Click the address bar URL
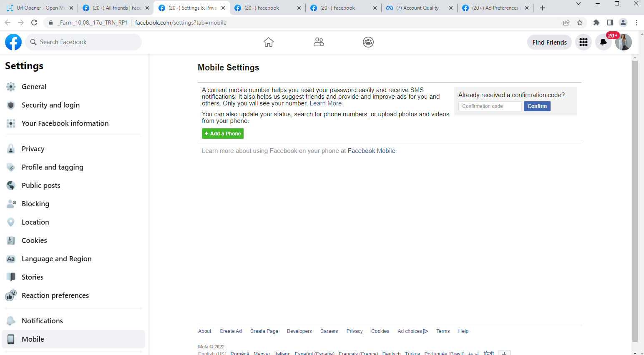The height and width of the screenshot is (355, 644). tap(181, 22)
